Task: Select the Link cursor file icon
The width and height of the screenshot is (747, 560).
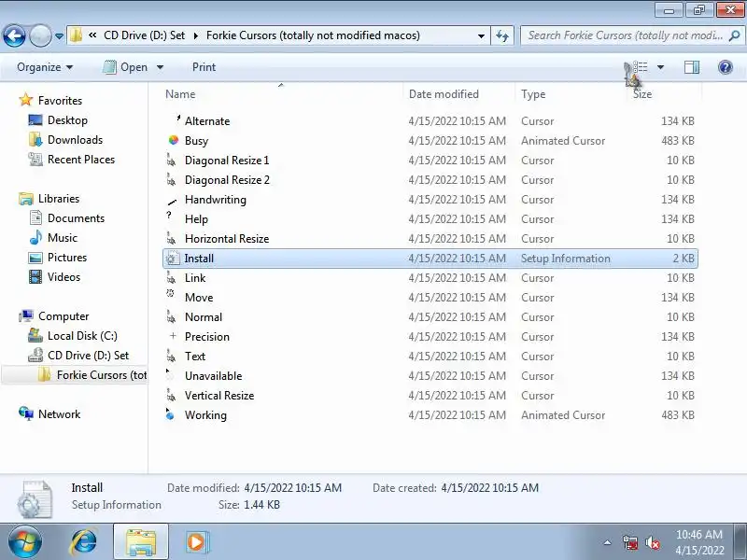Action: coord(172,277)
